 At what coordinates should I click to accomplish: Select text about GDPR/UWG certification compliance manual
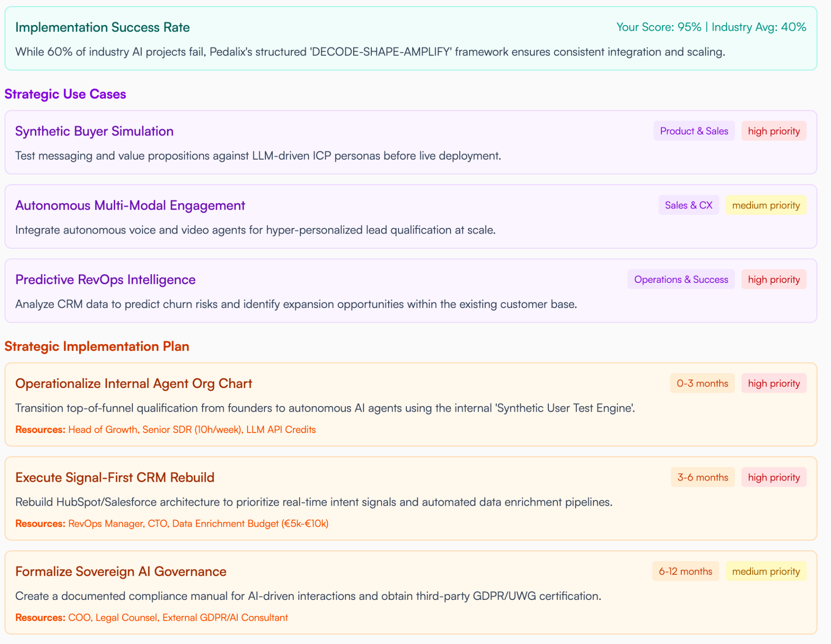308,596
